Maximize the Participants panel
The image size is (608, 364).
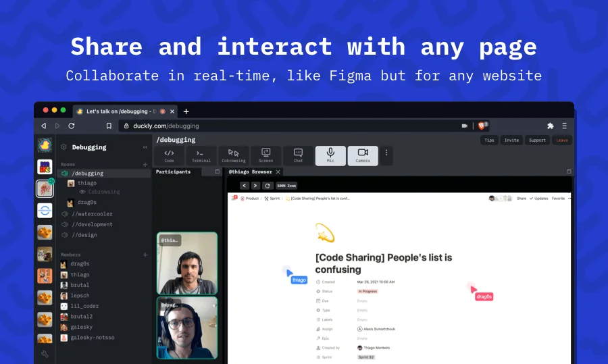pyautogui.click(x=217, y=172)
